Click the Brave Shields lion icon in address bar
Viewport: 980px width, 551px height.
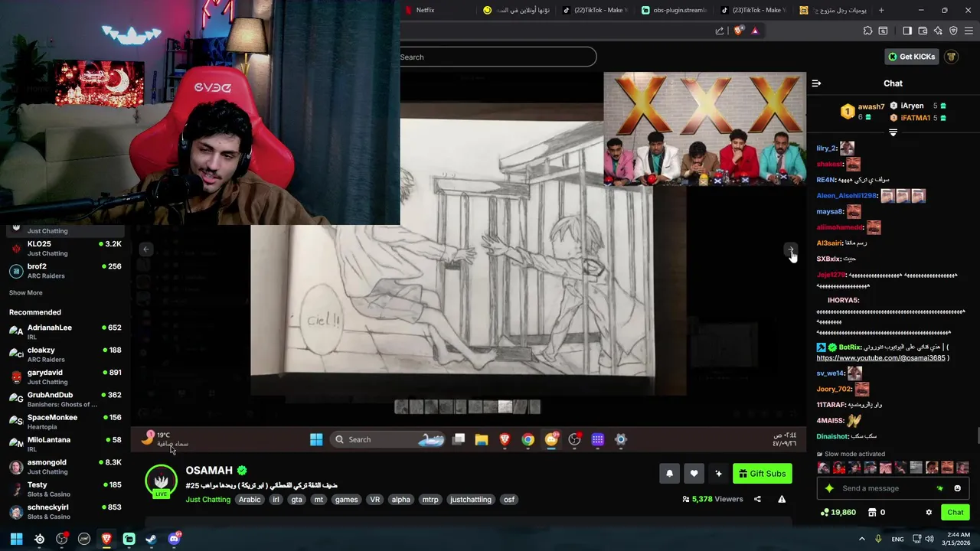point(738,31)
